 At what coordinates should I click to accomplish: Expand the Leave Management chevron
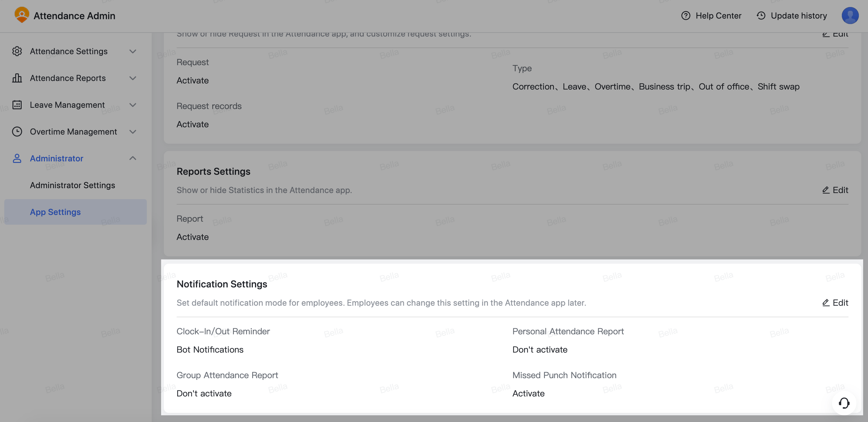[x=133, y=105]
